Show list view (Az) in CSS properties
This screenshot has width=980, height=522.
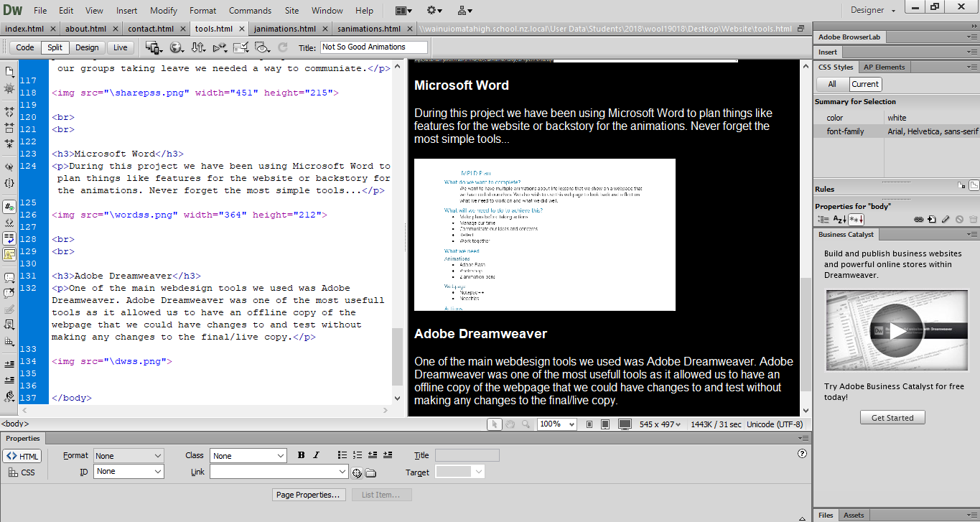839,219
